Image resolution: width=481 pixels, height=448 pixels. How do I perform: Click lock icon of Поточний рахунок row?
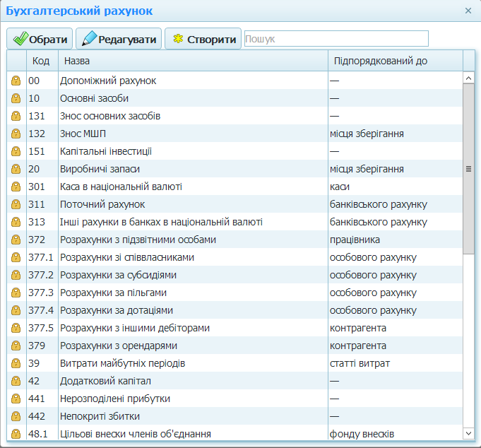[x=16, y=204]
